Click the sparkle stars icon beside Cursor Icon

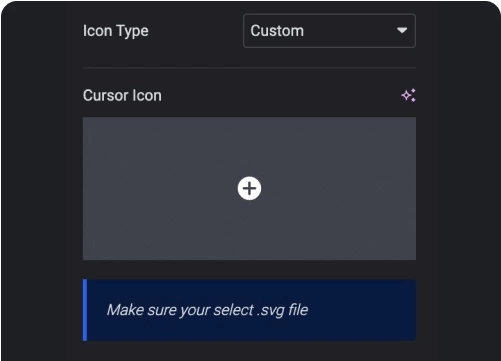point(408,95)
